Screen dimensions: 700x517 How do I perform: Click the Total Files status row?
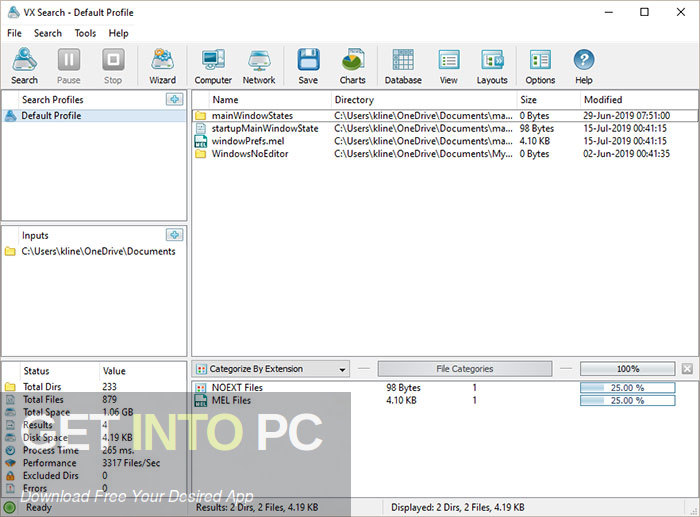[95, 400]
